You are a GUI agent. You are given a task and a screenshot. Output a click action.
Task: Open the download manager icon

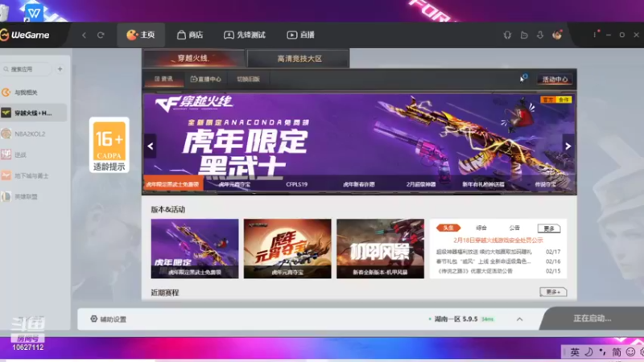(x=540, y=35)
